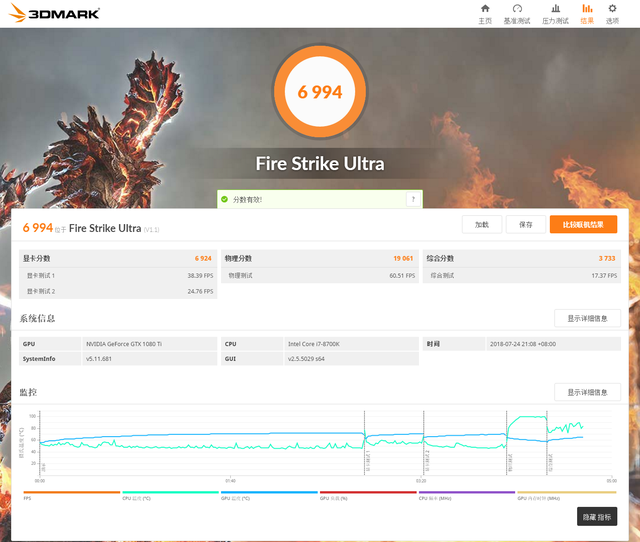Click the Fire Strike Ultra banner title
Screen dimensions: 640x542
click(320, 164)
